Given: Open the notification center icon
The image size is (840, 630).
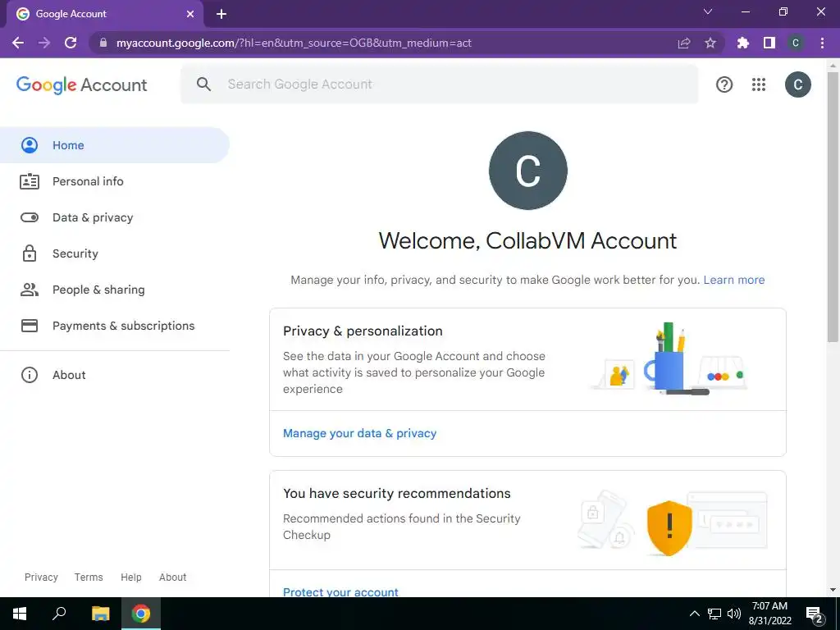Looking at the screenshot, I should (815, 614).
